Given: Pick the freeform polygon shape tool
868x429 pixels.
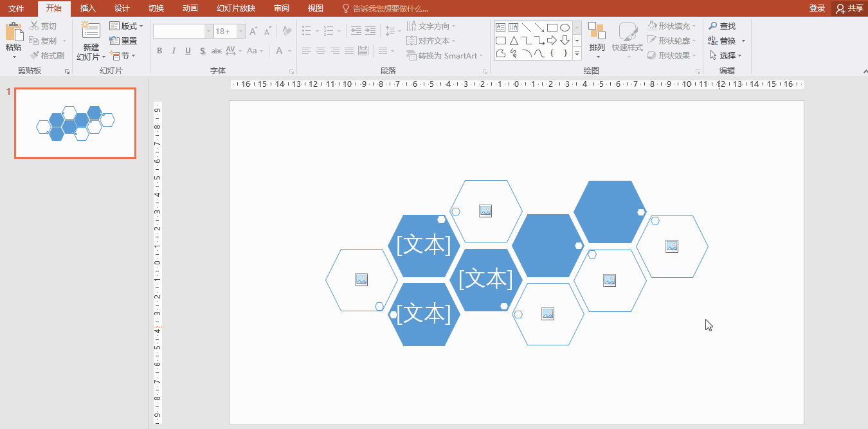Looking at the screenshot, I should tap(500, 53).
